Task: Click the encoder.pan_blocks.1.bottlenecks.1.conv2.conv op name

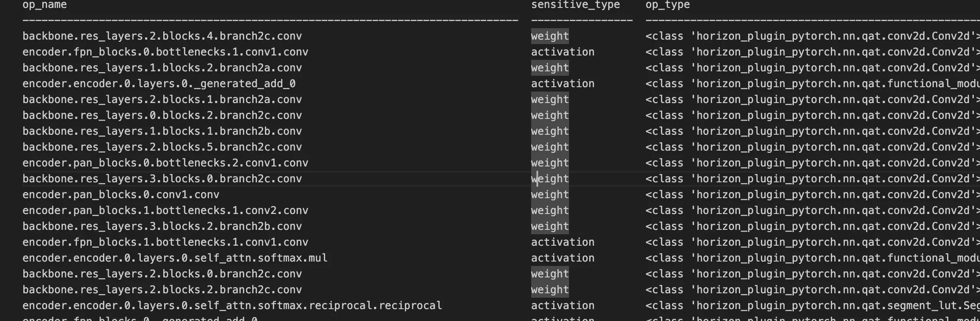Action: [165, 210]
